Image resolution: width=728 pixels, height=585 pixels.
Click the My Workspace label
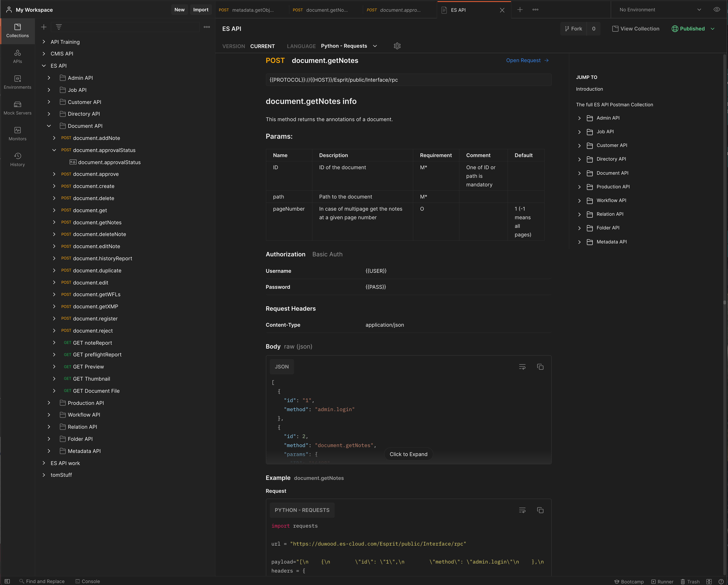pyautogui.click(x=34, y=10)
